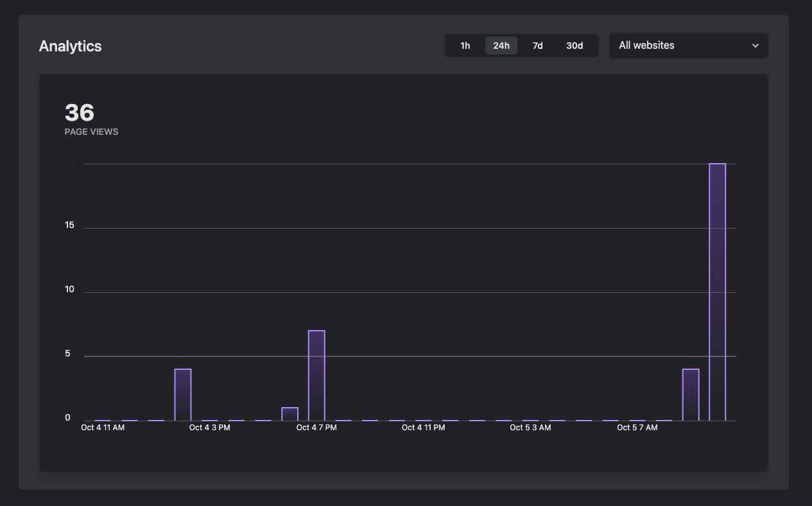Click the Oct 4 11 AM axis label
Image resolution: width=812 pixels, height=506 pixels.
point(103,428)
